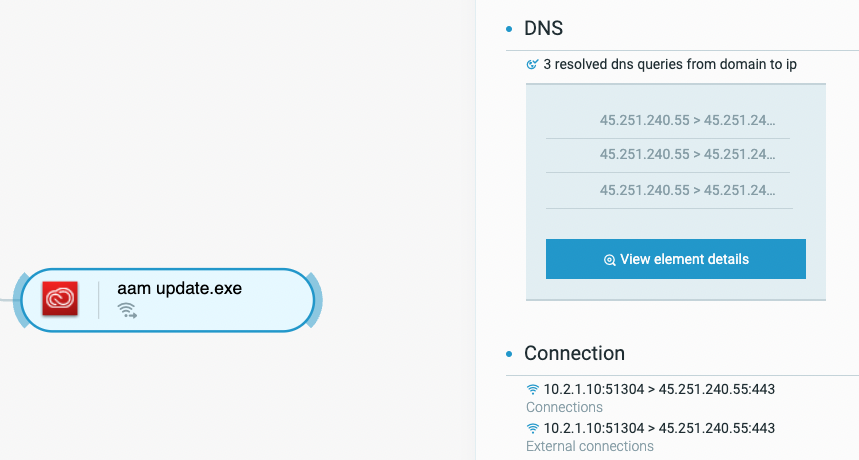Select the aam update.exe process node

(168, 300)
